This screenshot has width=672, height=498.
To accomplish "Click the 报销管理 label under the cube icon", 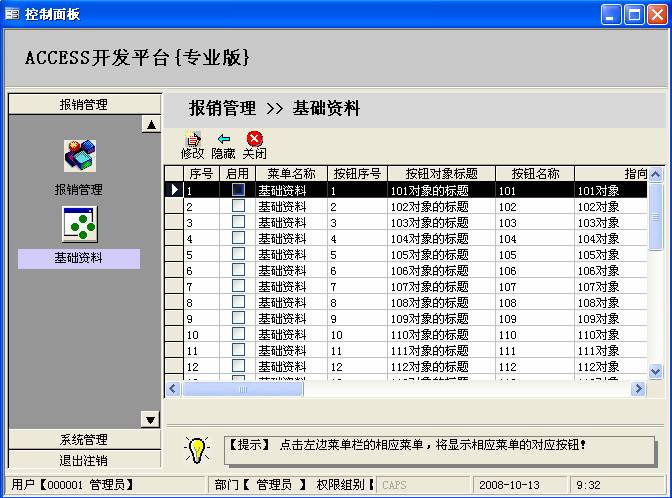I will click(79, 189).
